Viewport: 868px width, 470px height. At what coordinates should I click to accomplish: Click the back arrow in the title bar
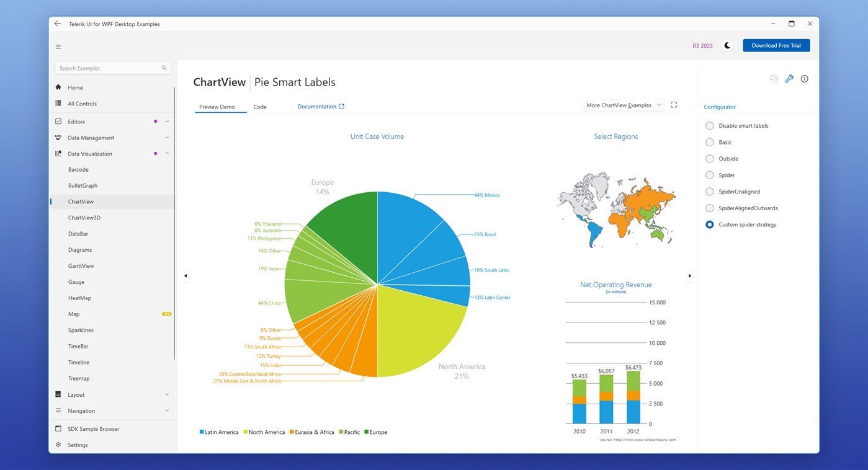tap(57, 23)
